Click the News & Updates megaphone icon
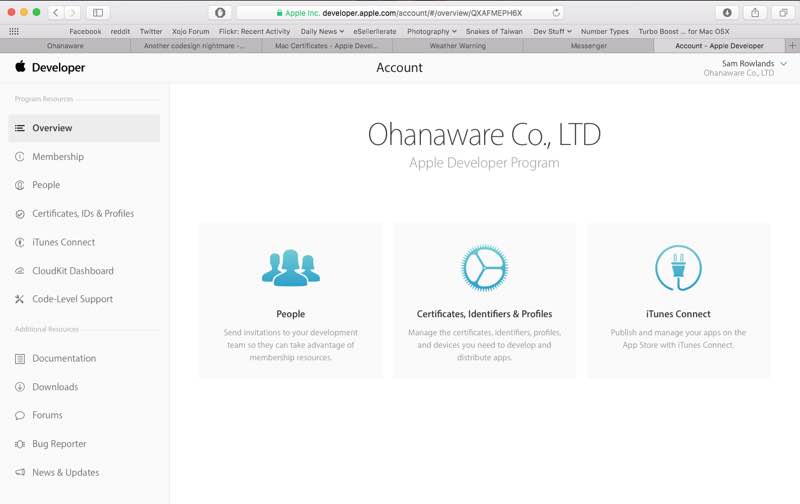This screenshot has height=504, width=800. 19,472
